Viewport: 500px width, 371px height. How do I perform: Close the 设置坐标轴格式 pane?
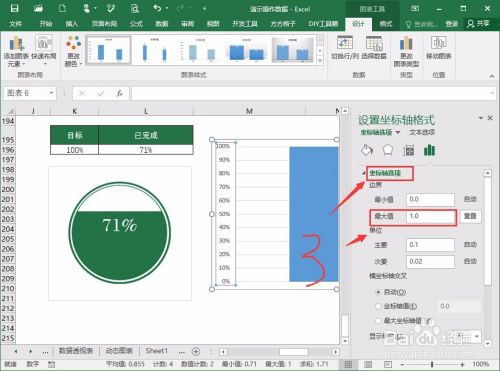point(490,118)
